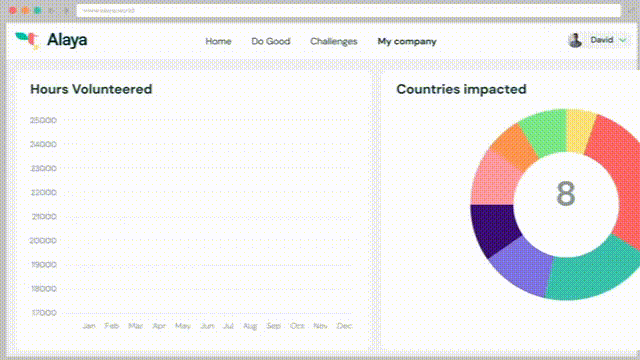Viewport: 640px width, 360px height.
Task: Click the Alaya brand name text
Action: tap(67, 40)
